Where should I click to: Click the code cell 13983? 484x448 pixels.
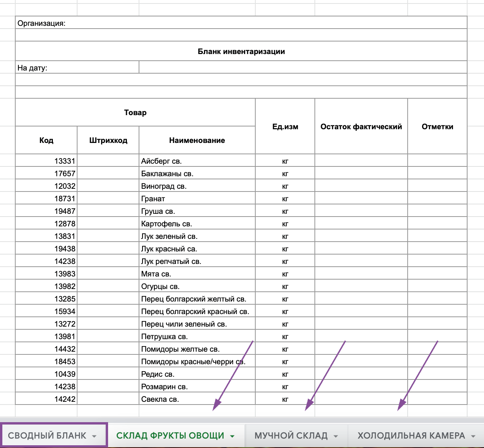(46, 274)
